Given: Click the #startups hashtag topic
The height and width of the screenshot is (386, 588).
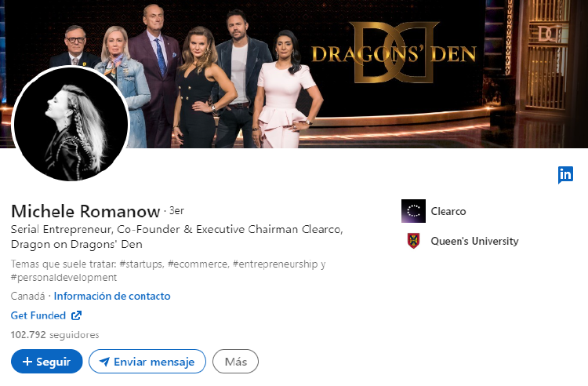Looking at the screenshot, I should [x=141, y=264].
